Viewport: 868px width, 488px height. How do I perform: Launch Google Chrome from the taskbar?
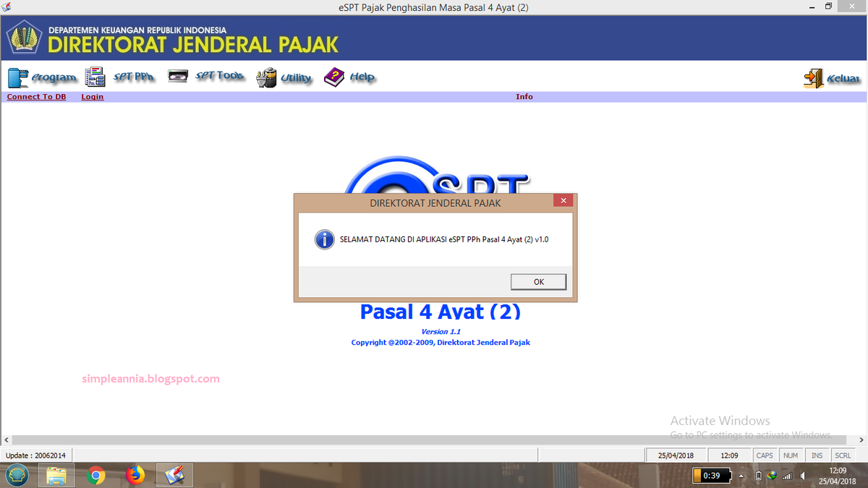click(x=95, y=475)
